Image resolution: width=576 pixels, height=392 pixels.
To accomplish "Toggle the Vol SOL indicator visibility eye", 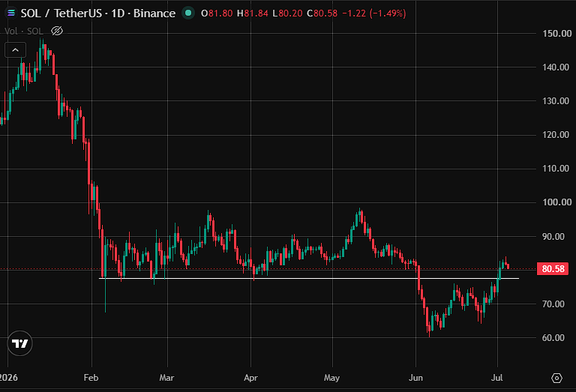I will (x=57, y=31).
